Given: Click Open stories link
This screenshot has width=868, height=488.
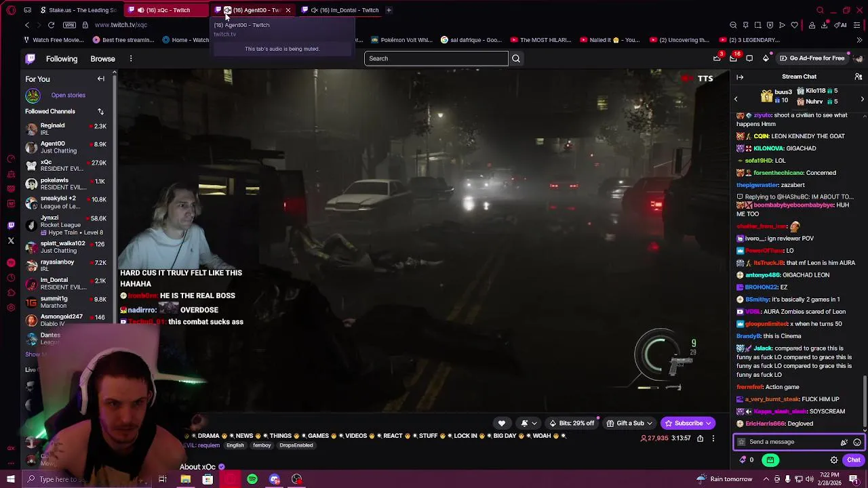Looking at the screenshot, I should click(68, 96).
